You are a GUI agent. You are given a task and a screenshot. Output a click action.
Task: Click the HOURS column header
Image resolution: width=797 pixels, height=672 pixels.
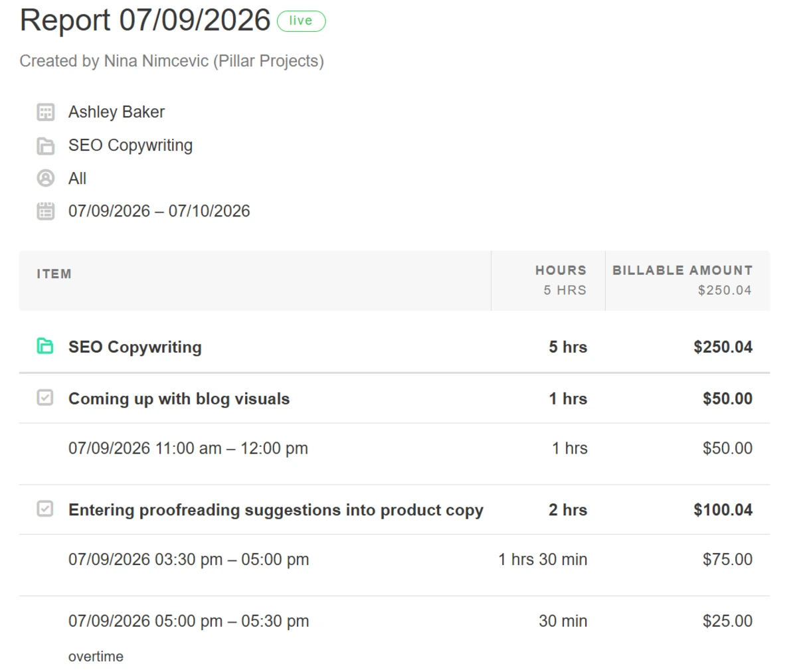(561, 270)
